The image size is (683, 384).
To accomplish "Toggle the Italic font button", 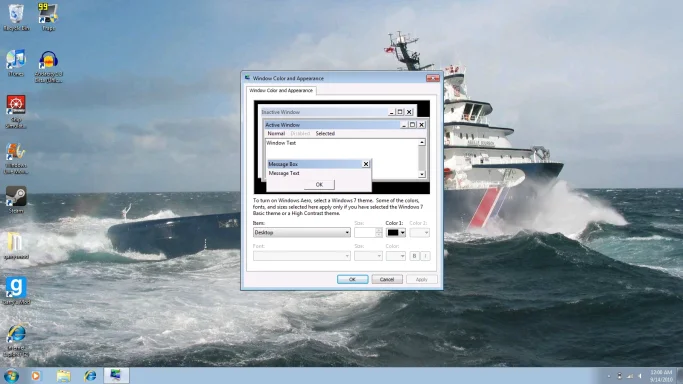I will pyautogui.click(x=426, y=256).
